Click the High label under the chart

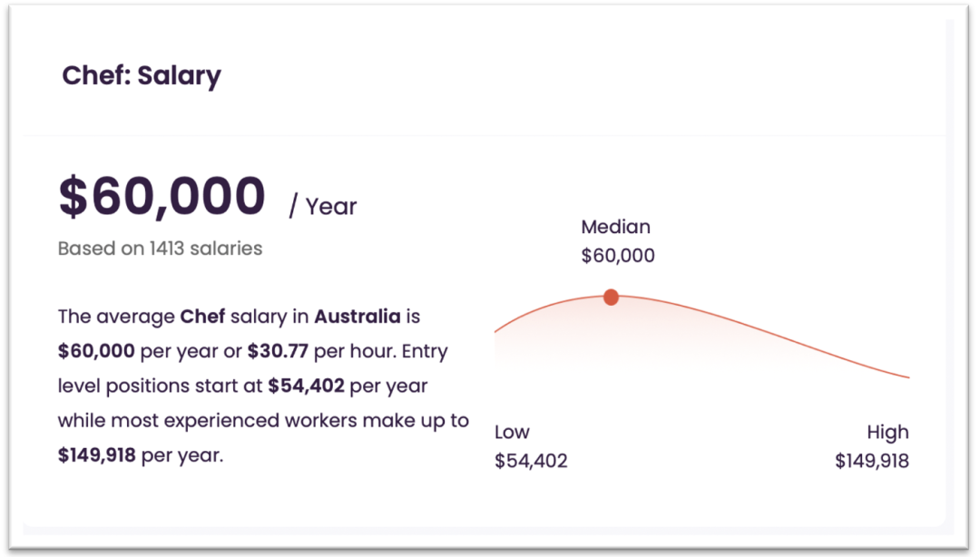coord(887,432)
